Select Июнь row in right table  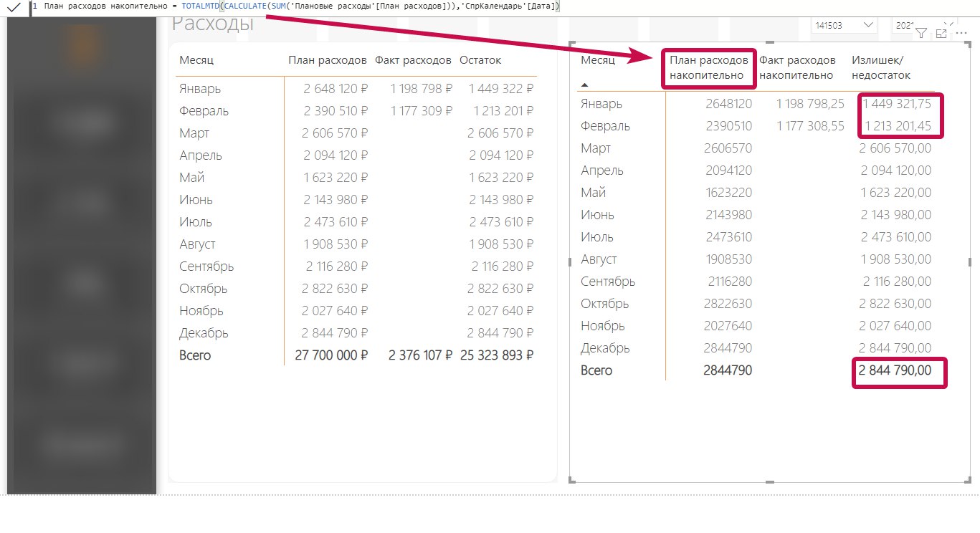pos(756,215)
